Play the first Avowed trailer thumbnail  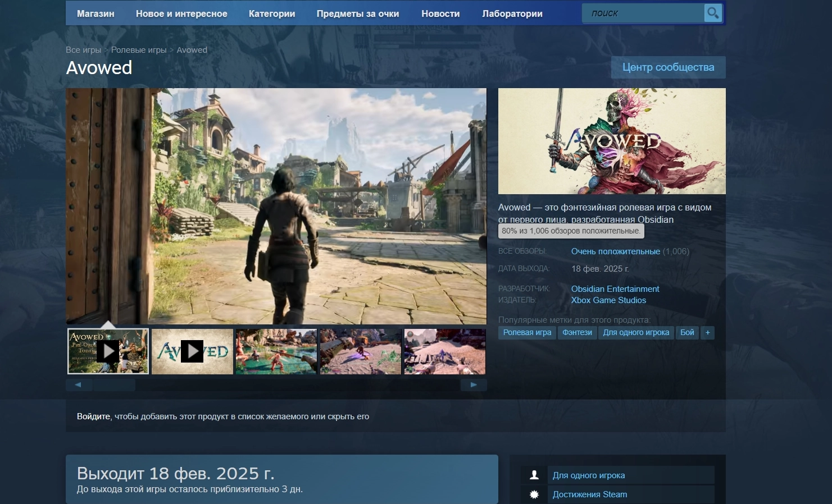[108, 351]
